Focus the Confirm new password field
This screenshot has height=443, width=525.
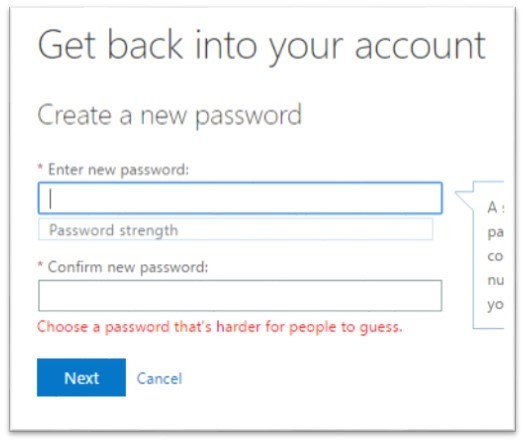(240, 296)
